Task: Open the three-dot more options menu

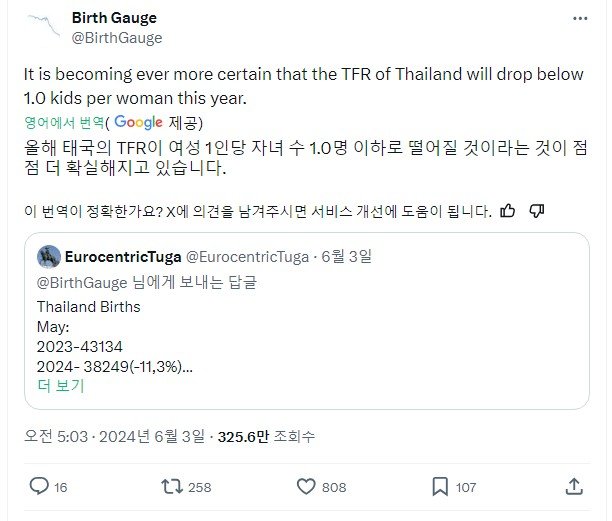Action: pos(580,19)
